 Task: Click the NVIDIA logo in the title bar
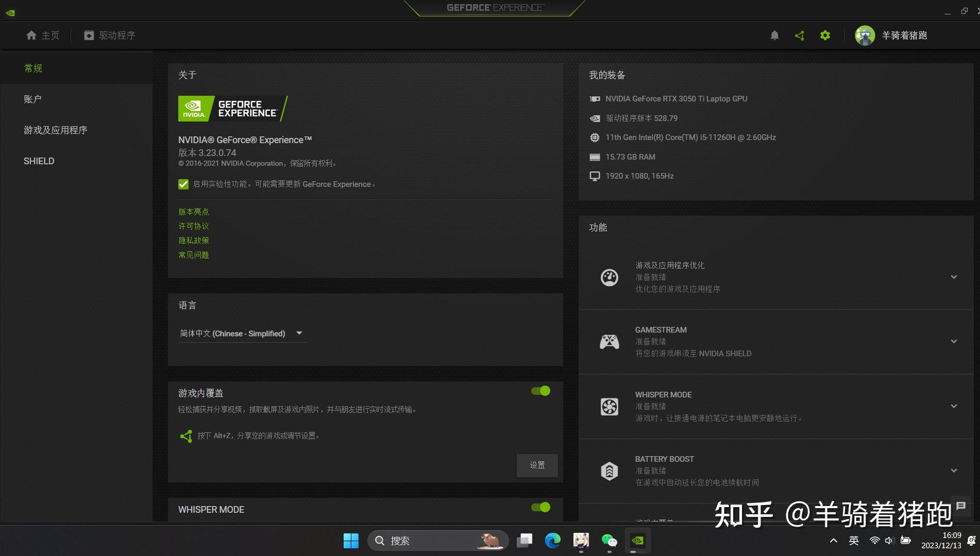click(x=10, y=13)
